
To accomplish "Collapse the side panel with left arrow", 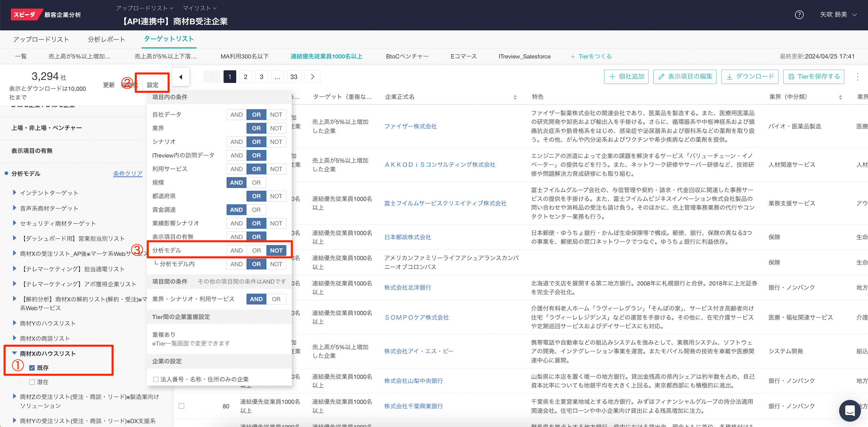I will pyautogui.click(x=181, y=77).
